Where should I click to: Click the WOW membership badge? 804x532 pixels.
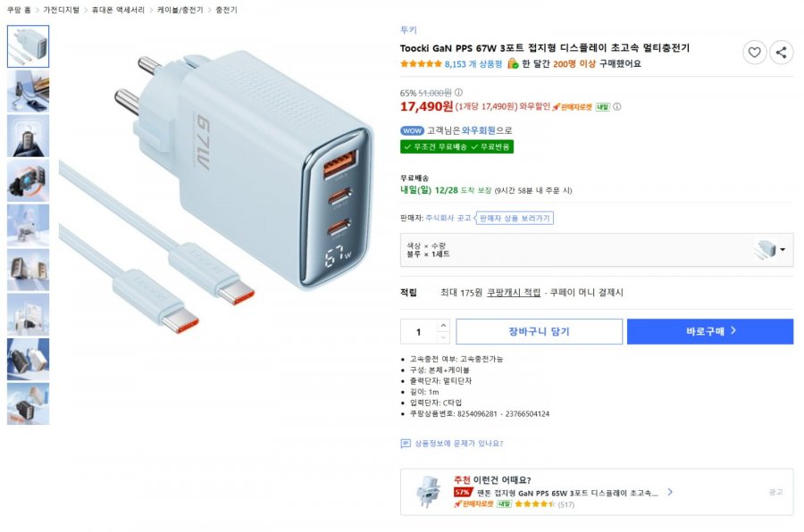click(412, 130)
